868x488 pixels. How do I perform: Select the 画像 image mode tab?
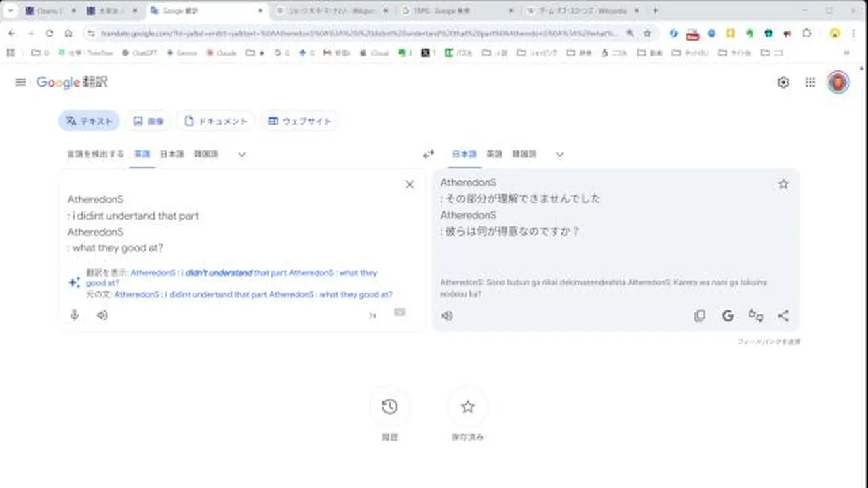click(x=149, y=121)
